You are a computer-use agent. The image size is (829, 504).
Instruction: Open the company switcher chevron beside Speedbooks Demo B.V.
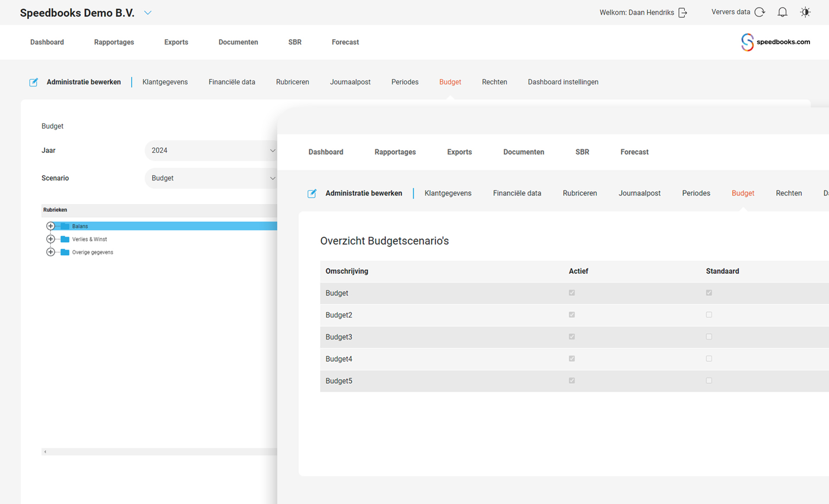coord(148,13)
